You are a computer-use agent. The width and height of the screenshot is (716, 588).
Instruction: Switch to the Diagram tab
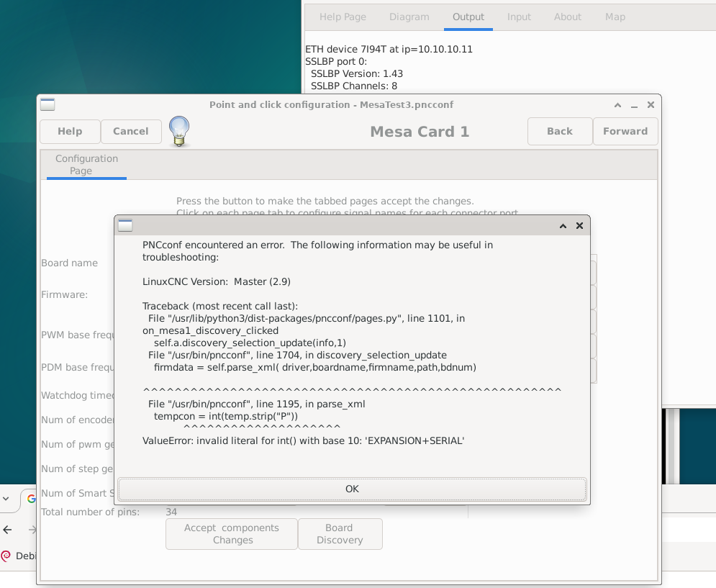[x=409, y=17]
